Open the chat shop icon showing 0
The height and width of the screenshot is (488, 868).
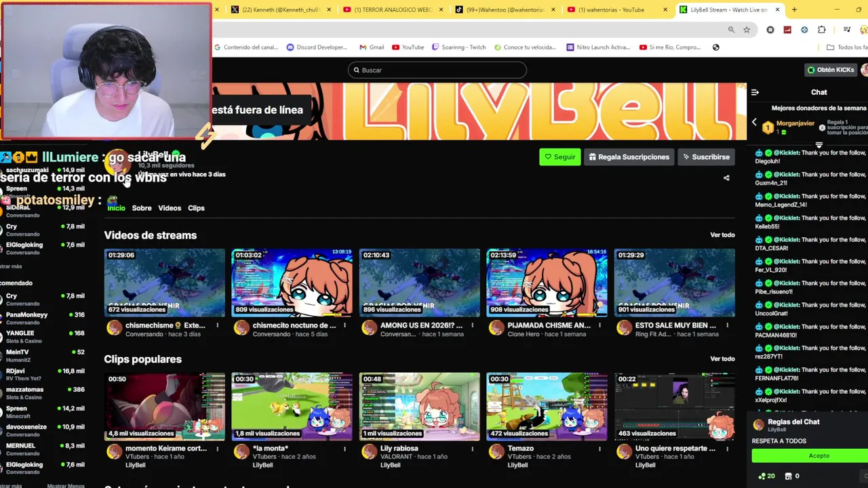[x=791, y=476]
